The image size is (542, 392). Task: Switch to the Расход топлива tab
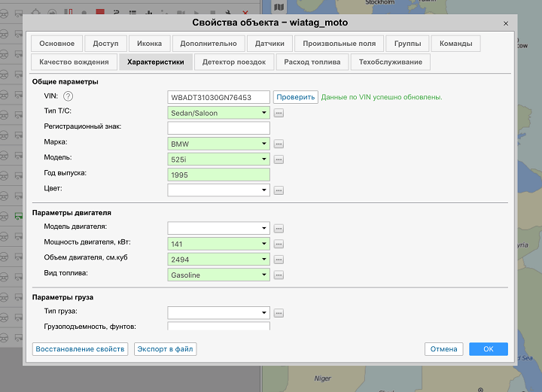point(312,62)
